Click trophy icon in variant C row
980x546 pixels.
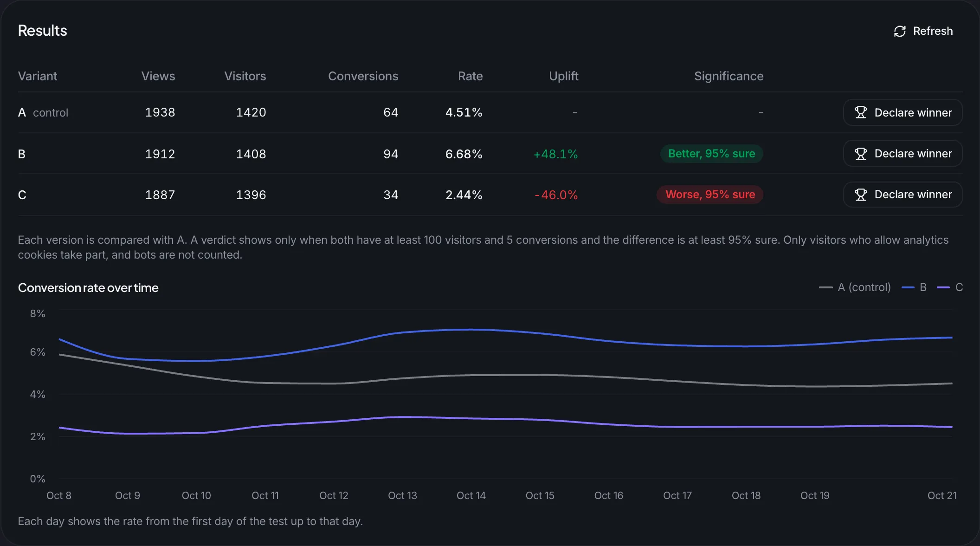861,195
